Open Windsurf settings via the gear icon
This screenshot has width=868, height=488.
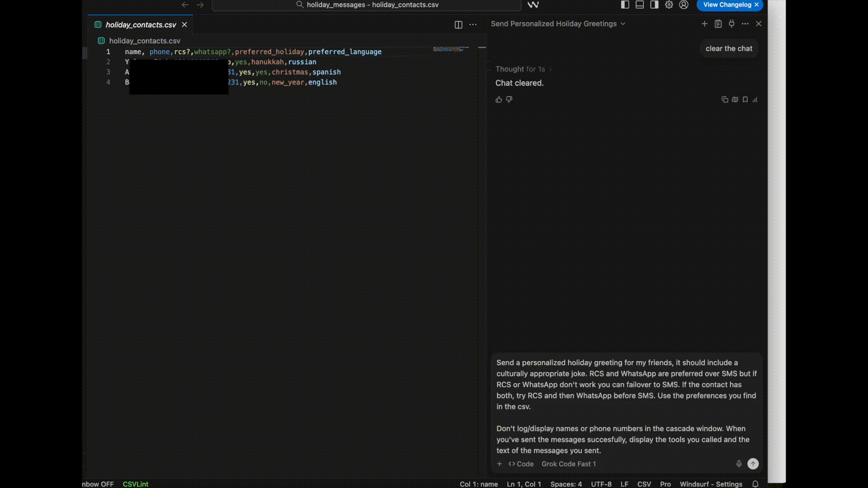click(669, 5)
